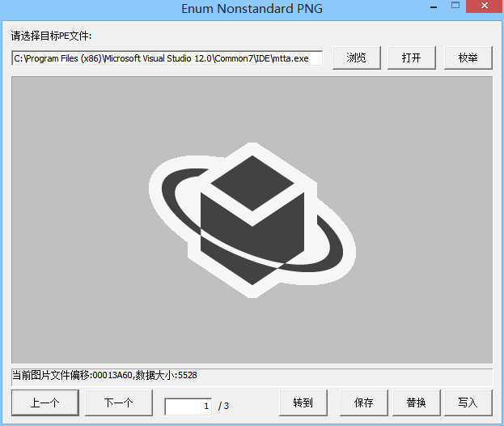Click the 转到 (Go to) button
Screen dimensions: 504x426
[x=303, y=403]
